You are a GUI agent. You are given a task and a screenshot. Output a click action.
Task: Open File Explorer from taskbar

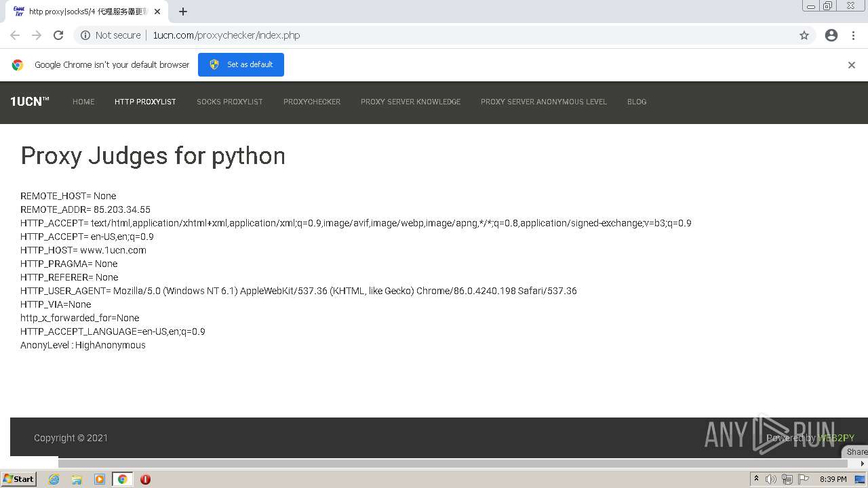point(77,479)
